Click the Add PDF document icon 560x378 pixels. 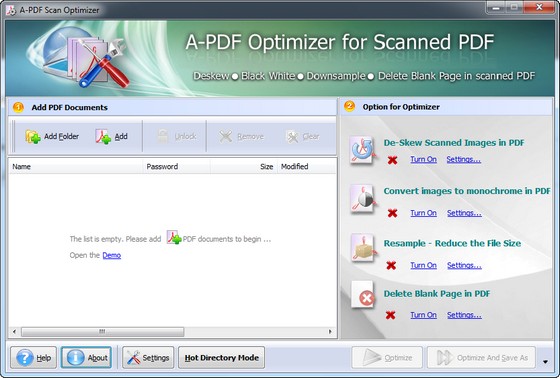tap(103, 136)
